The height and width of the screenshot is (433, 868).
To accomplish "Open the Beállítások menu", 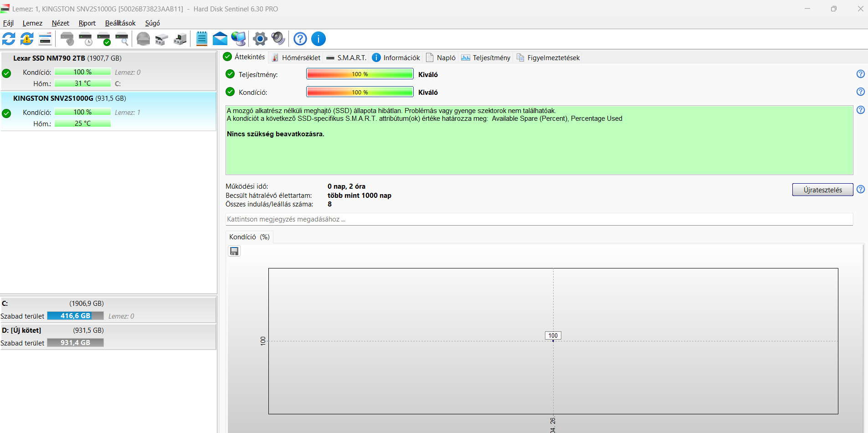I will (x=120, y=23).
